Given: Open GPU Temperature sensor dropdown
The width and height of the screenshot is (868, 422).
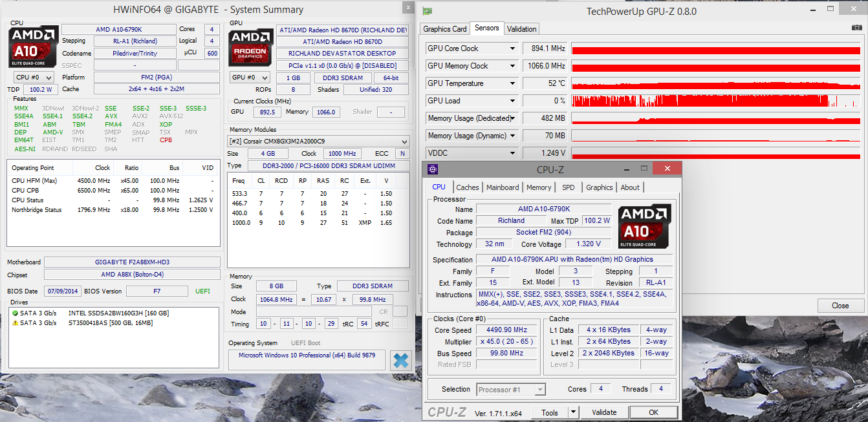Looking at the screenshot, I should point(513,83).
